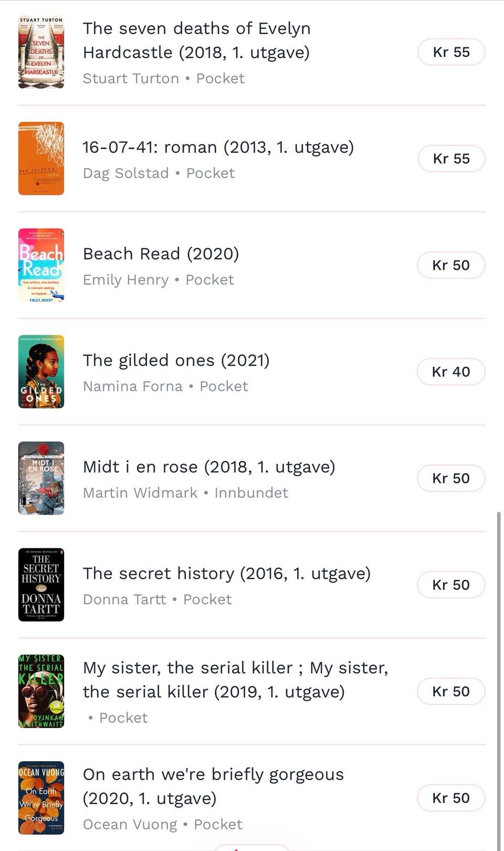Select The Gilded Ones cover image
The height and width of the screenshot is (851, 504).
point(41,372)
